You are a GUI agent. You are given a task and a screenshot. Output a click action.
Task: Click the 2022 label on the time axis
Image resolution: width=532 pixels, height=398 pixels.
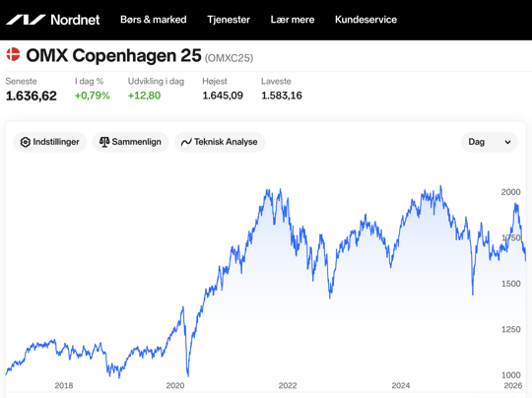click(x=288, y=385)
